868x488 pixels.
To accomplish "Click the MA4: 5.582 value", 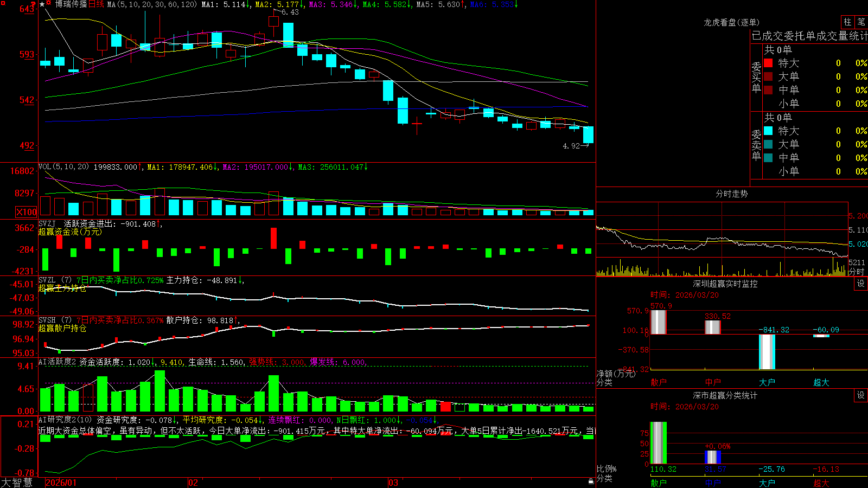I will pyautogui.click(x=387, y=4).
